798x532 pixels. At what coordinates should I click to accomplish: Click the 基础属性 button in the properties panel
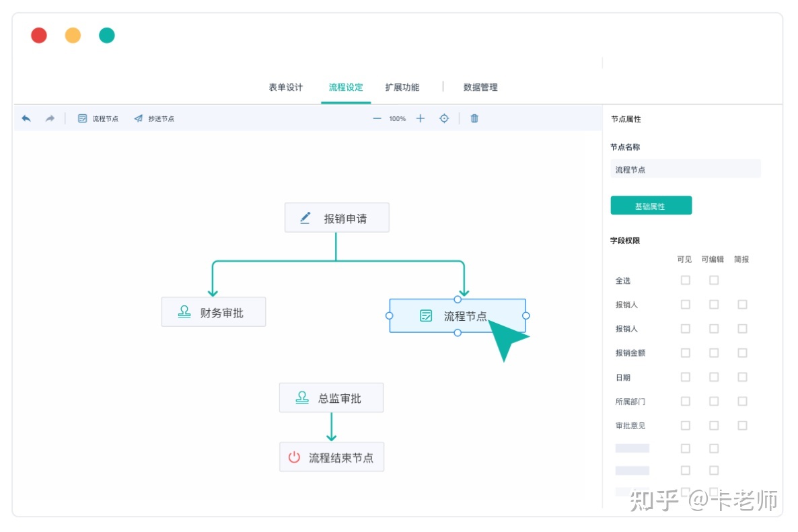(x=651, y=205)
